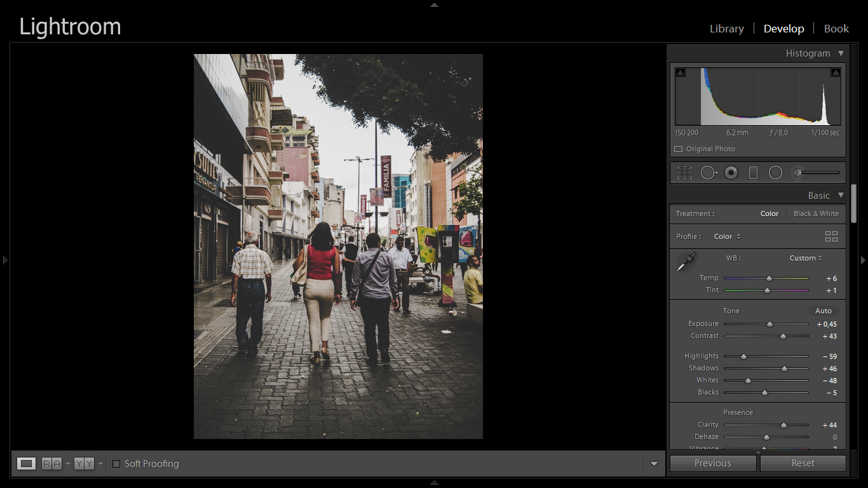868x488 pixels.
Task: Toggle the Original Photo checkbox
Action: 679,149
